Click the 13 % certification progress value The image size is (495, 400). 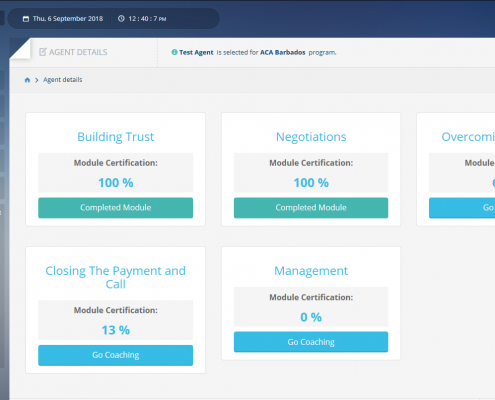tap(115, 330)
